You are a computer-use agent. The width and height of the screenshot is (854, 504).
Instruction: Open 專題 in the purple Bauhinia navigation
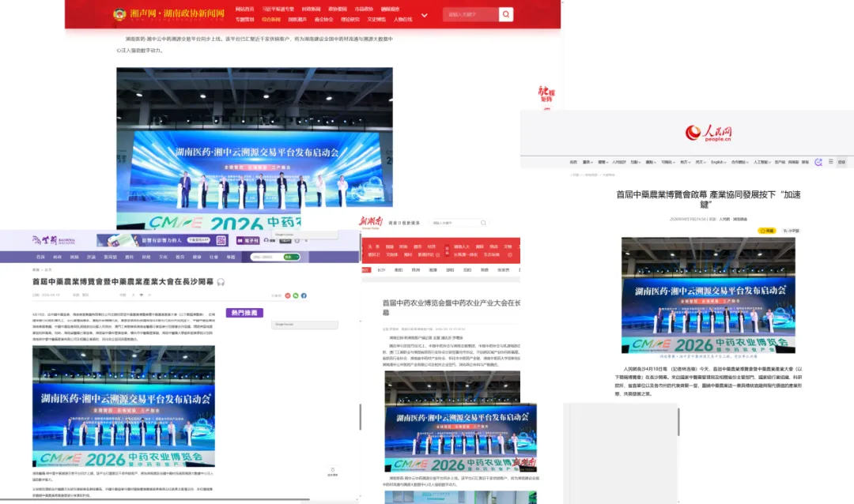point(231,257)
